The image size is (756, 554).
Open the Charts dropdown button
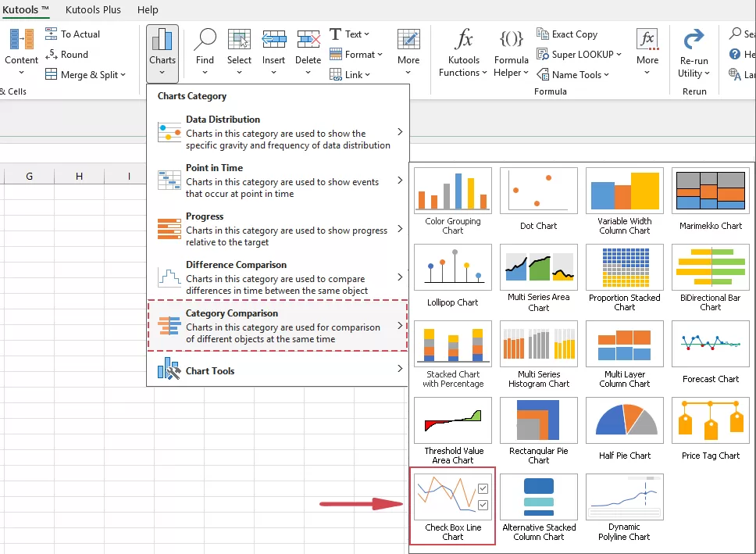162,54
